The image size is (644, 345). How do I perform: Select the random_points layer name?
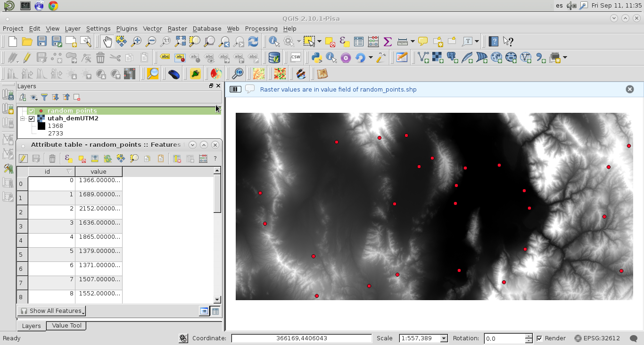pos(72,111)
